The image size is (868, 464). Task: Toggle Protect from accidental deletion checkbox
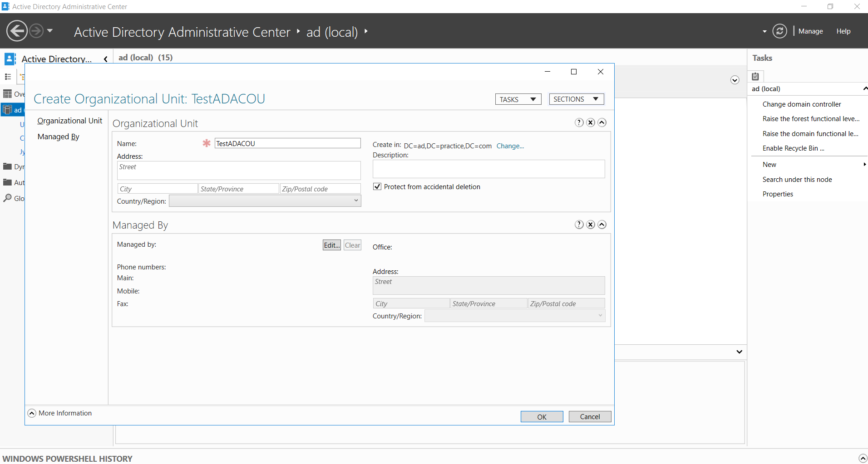point(377,186)
